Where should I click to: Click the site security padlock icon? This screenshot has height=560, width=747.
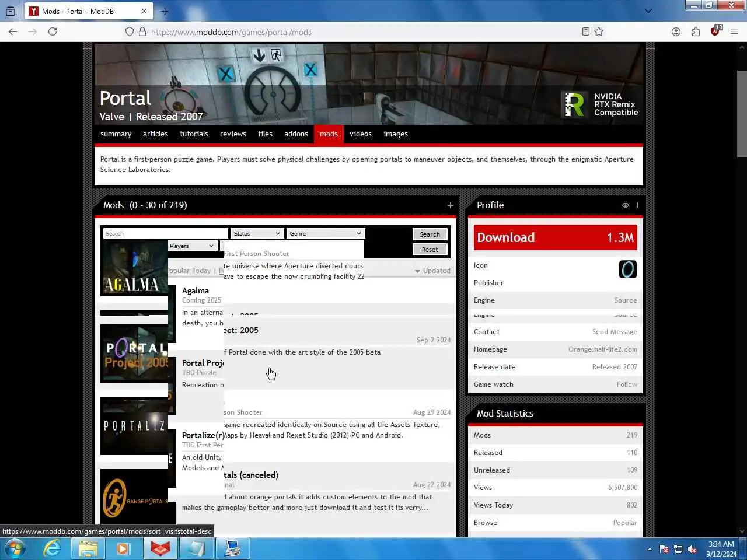[x=142, y=32]
